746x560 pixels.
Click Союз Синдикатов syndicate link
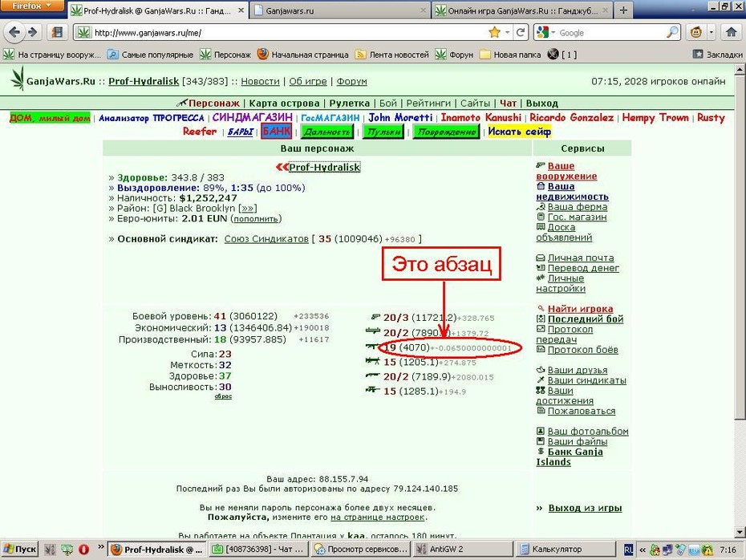click(x=266, y=239)
